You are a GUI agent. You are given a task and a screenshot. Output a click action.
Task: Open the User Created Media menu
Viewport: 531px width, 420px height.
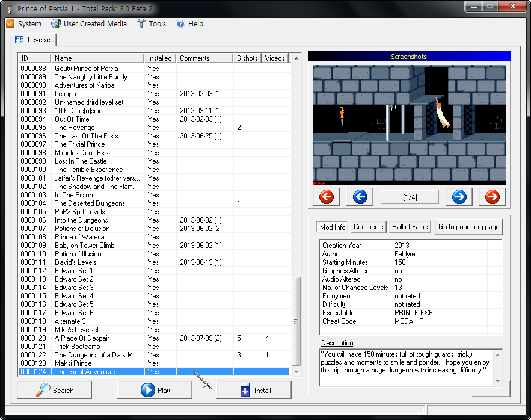(89, 23)
